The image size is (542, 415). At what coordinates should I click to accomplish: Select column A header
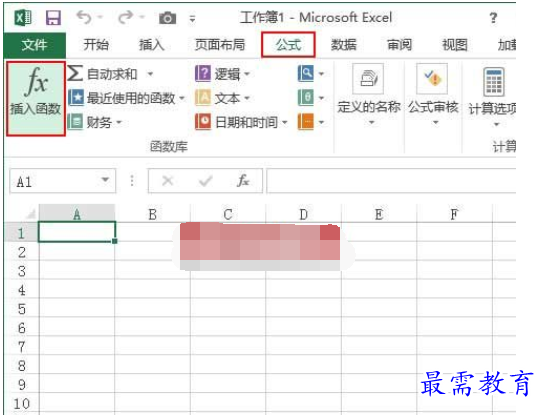[x=77, y=214]
